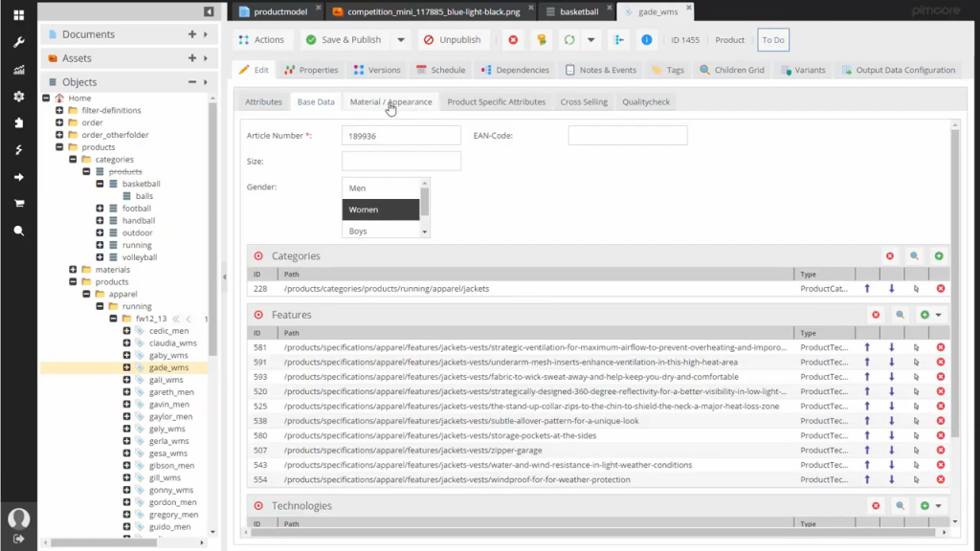Open the Actions menu in the toolbar
The image size is (980, 551).
262,39
